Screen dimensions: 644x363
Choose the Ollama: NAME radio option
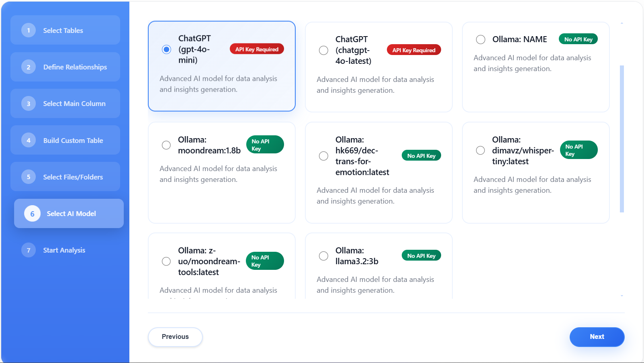tap(480, 39)
